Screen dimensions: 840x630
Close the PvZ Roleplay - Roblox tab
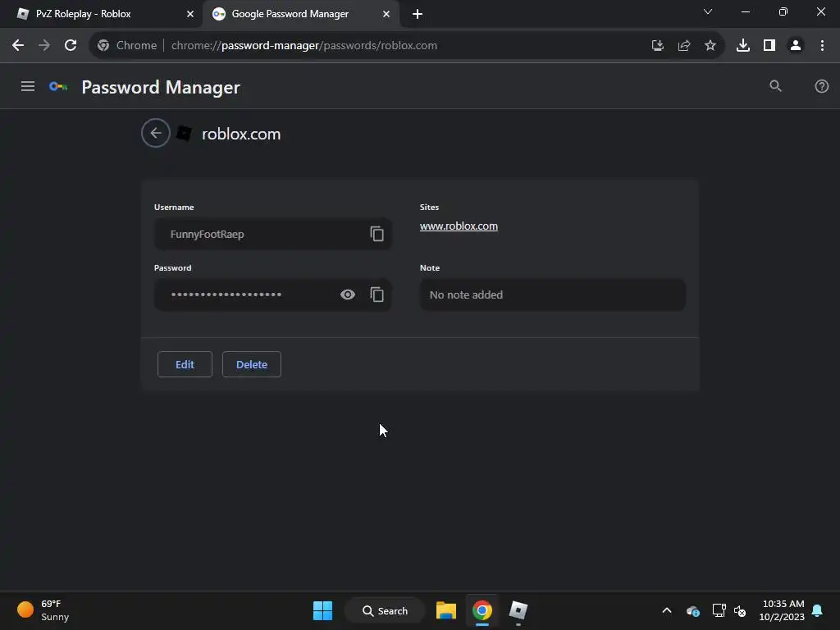pyautogui.click(x=190, y=14)
